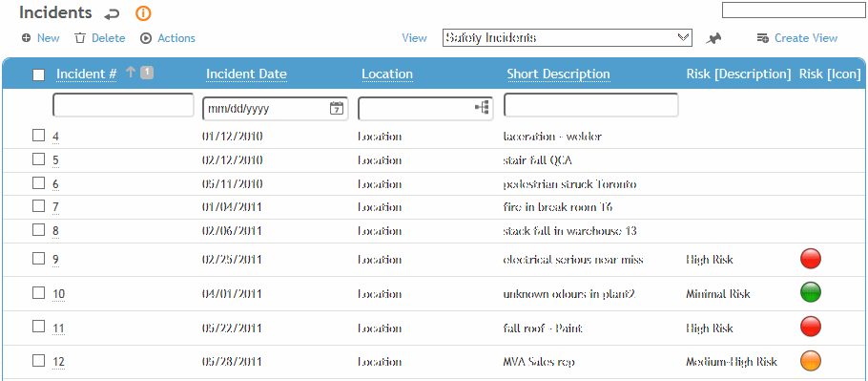The height and width of the screenshot is (381, 868).
Task: Open incident number 8 link
Action: tap(55, 231)
